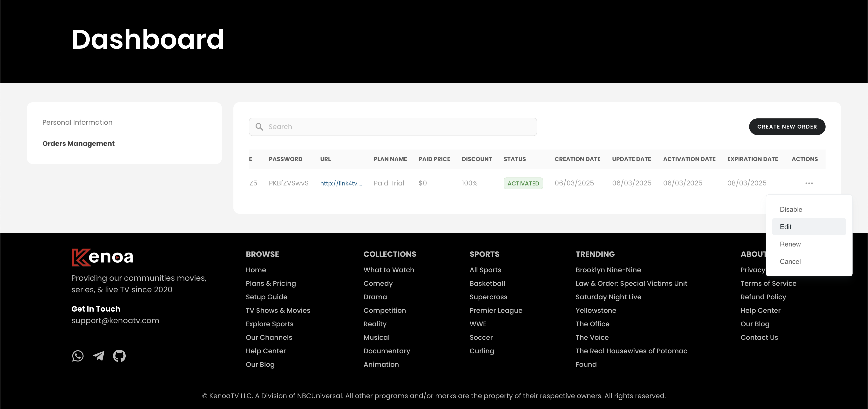868x409 pixels.
Task: Open WWE sports link
Action: point(478,324)
